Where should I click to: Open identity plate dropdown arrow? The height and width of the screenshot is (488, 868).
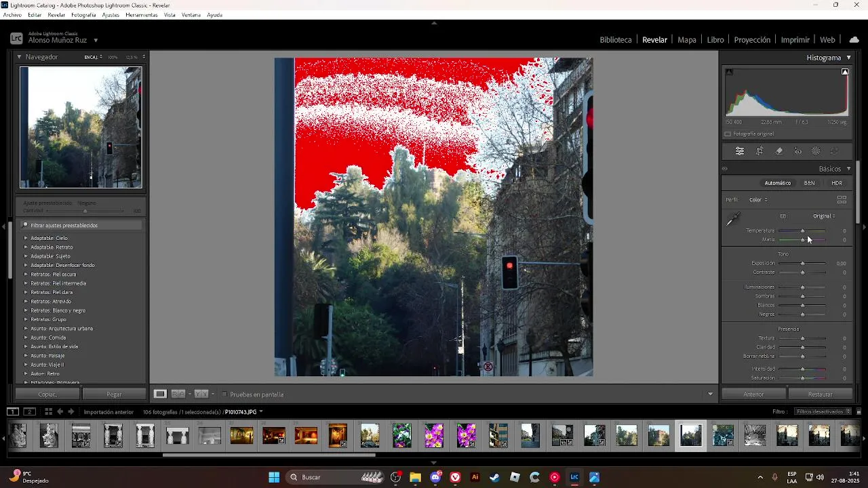(x=96, y=41)
